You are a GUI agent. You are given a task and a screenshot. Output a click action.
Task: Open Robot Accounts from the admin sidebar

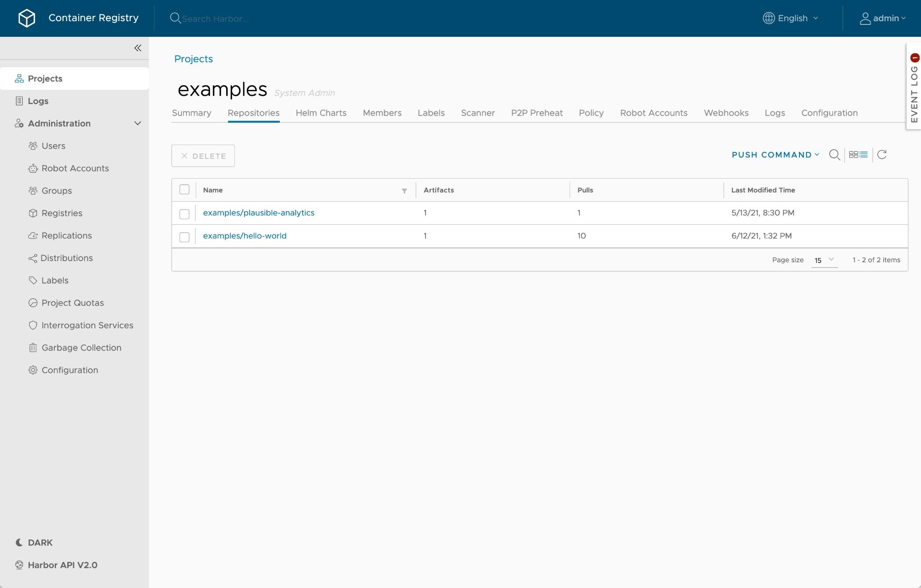click(x=75, y=168)
